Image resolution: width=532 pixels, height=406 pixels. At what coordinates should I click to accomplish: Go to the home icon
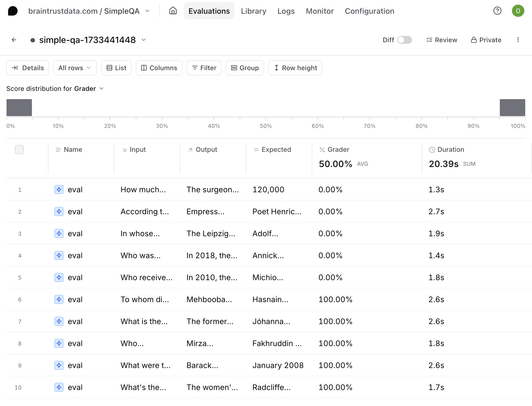(x=173, y=11)
